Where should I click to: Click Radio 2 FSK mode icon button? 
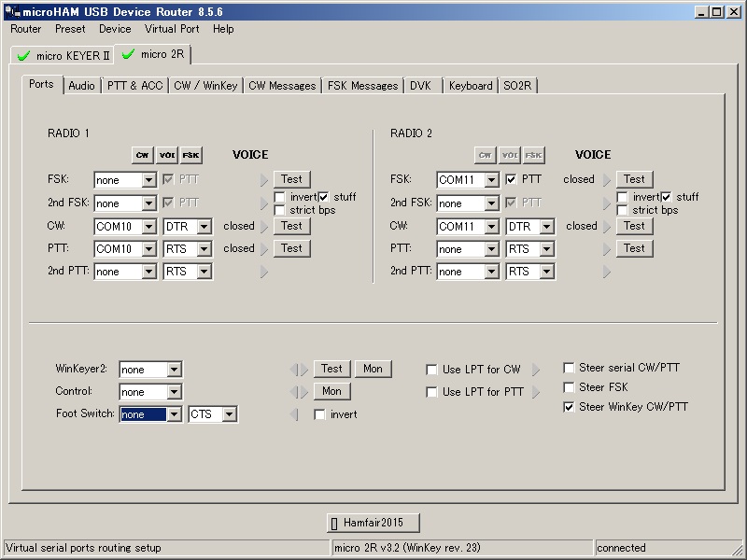point(533,155)
